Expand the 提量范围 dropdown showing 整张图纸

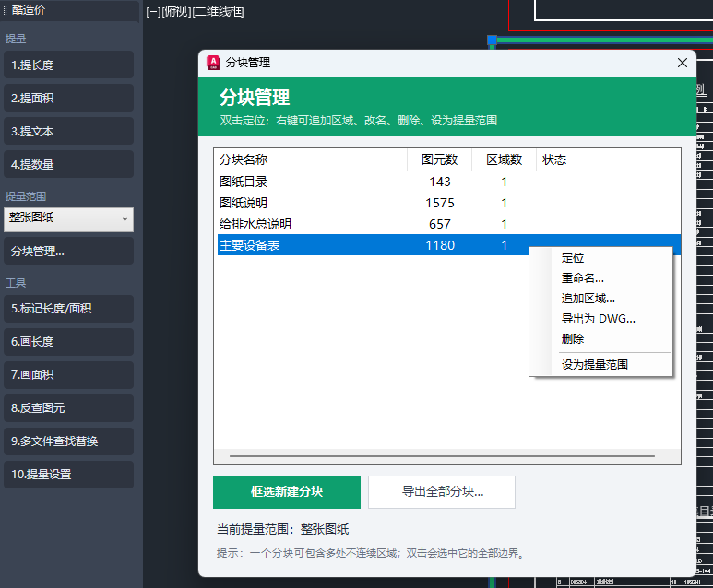[68, 219]
